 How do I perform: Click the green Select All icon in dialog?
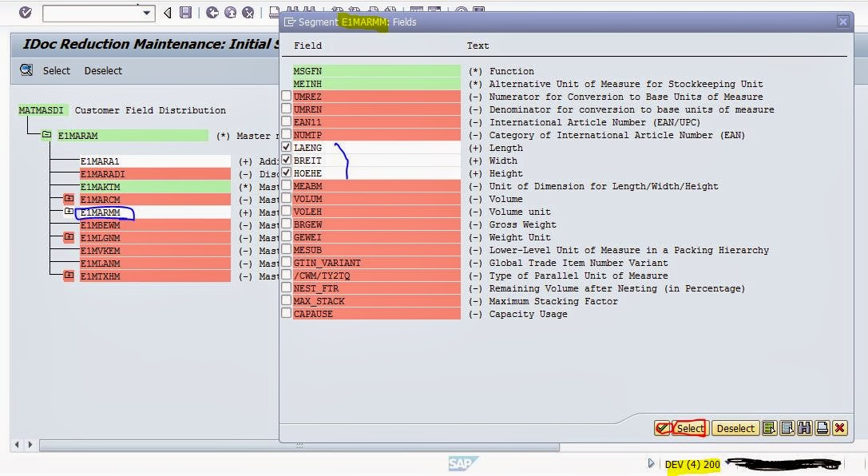[x=769, y=428]
